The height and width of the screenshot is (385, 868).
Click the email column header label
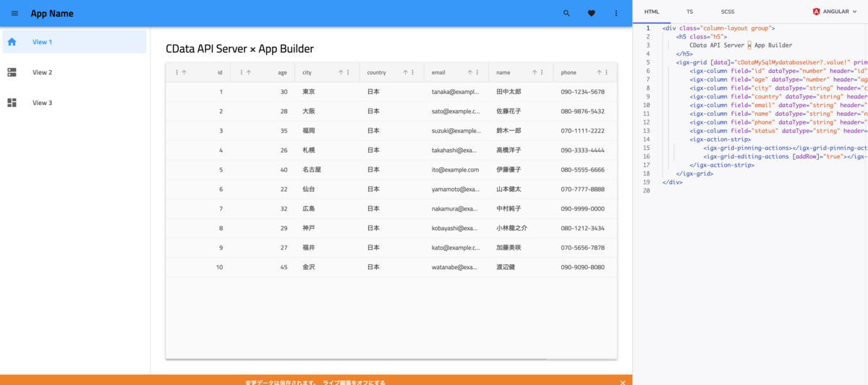(x=438, y=72)
